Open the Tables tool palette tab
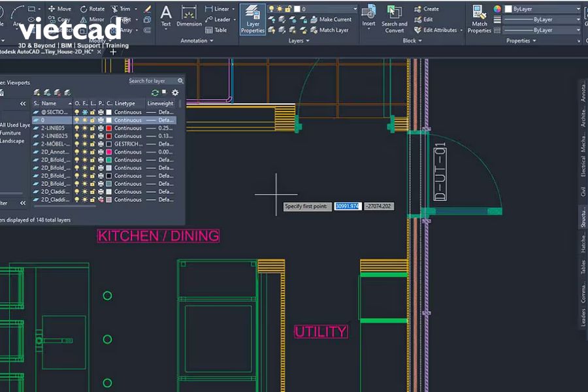Screen dimensions: 588x392 coord(583,267)
